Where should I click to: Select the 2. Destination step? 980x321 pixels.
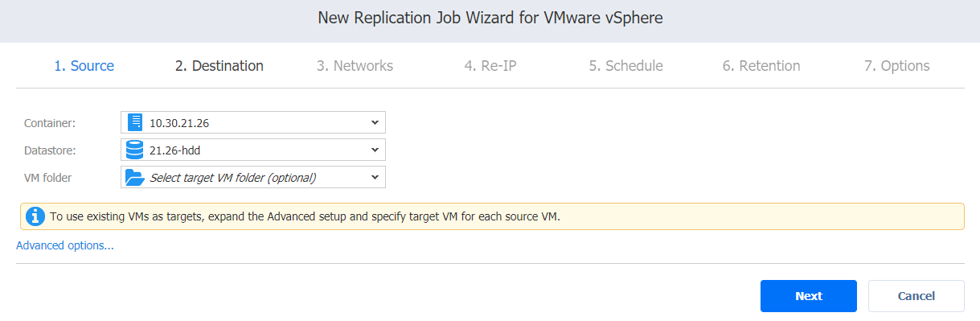[x=219, y=66]
